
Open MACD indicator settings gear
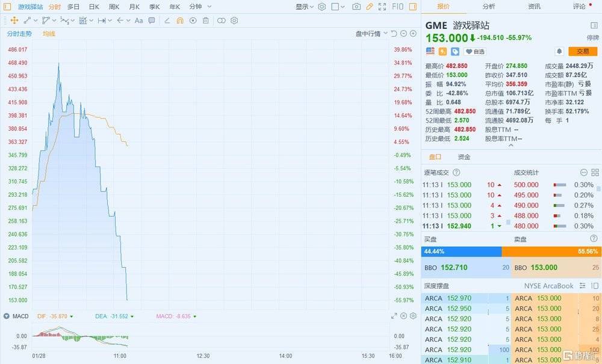coord(413,316)
